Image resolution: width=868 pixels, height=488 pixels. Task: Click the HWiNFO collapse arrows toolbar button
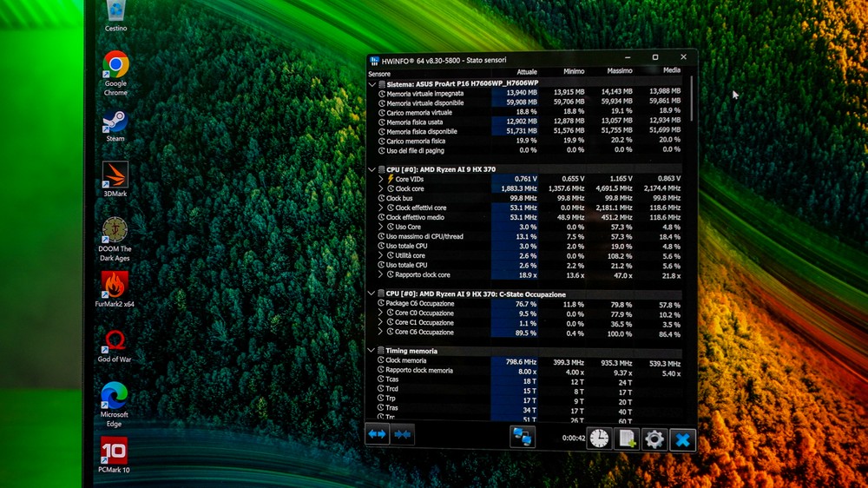click(403, 435)
